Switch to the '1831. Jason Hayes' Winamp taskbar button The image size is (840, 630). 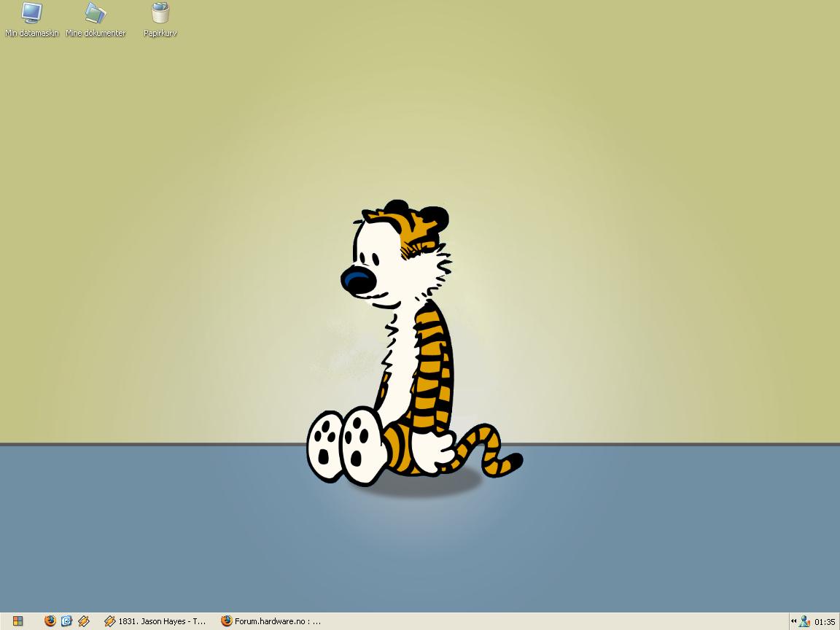click(156, 621)
